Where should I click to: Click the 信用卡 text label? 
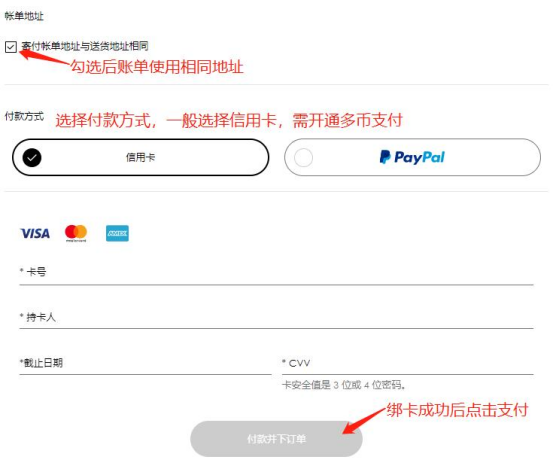(141, 157)
